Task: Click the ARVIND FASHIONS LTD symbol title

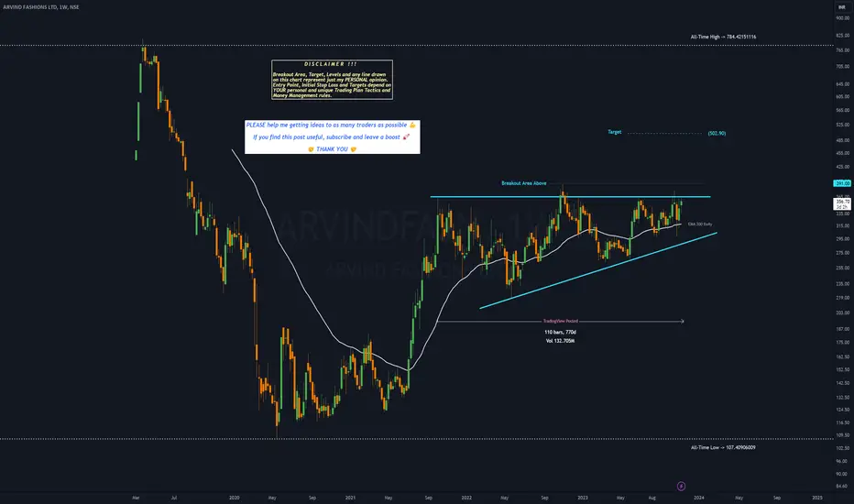Action: coord(41,7)
